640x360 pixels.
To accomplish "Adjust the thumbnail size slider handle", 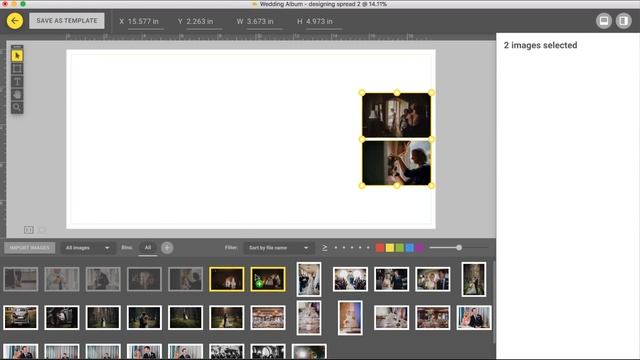I will [x=459, y=247].
